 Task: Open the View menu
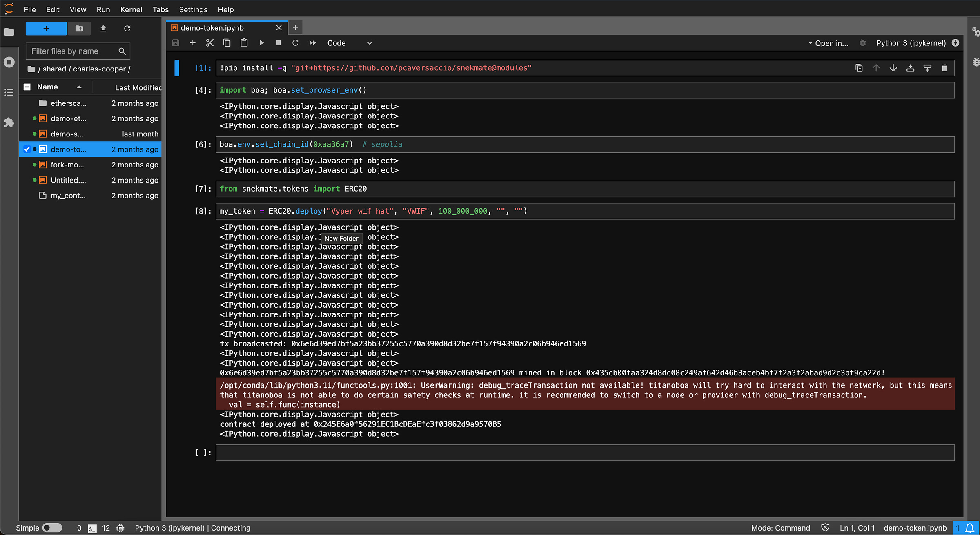click(78, 9)
